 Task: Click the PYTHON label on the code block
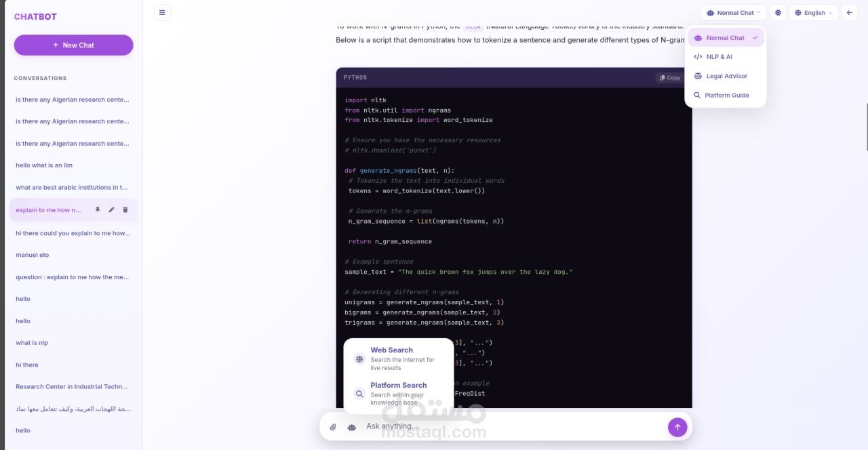pyautogui.click(x=355, y=78)
